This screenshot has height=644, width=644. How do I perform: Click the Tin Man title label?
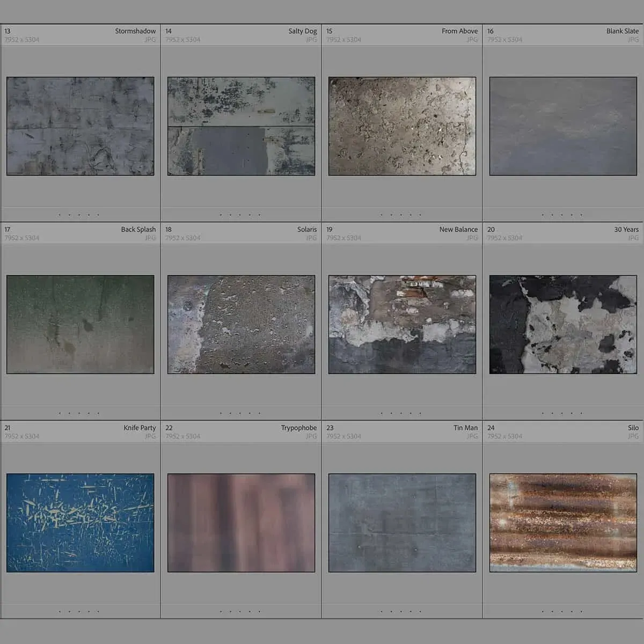(x=465, y=428)
